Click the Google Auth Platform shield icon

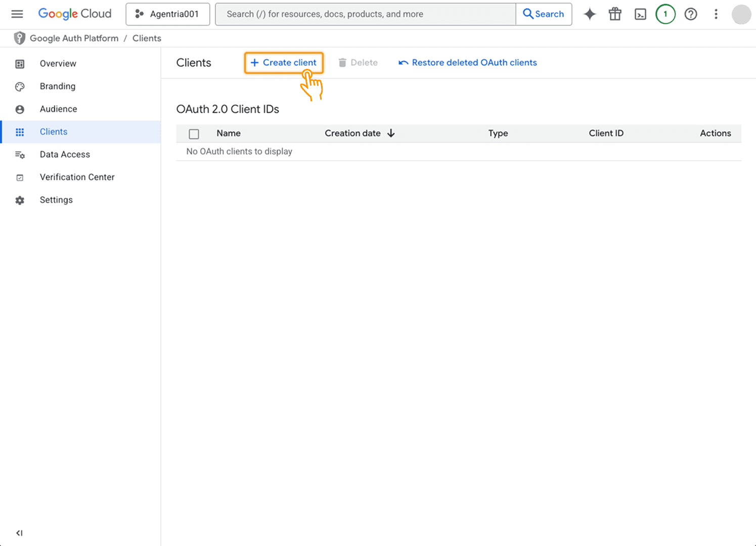[20, 38]
